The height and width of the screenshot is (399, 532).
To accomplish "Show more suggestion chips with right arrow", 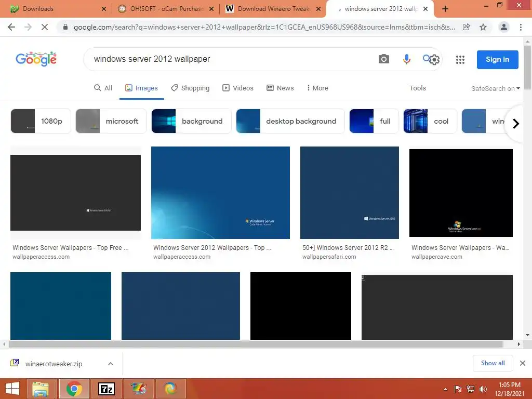I will 516,124.
